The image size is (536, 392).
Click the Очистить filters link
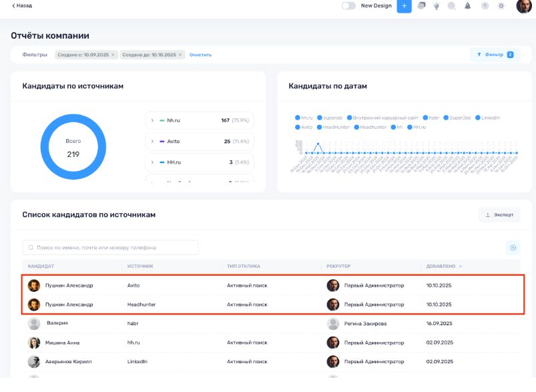(x=200, y=55)
